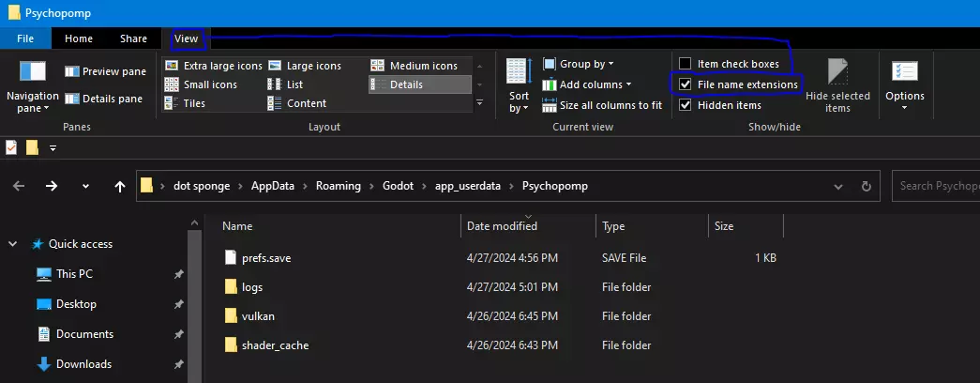Select Content layout

coord(297,103)
